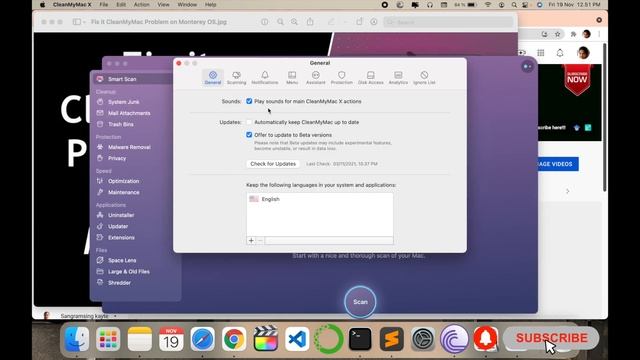Open the Apple menu
Viewport: 640px width, 360px height.
(42, 4)
